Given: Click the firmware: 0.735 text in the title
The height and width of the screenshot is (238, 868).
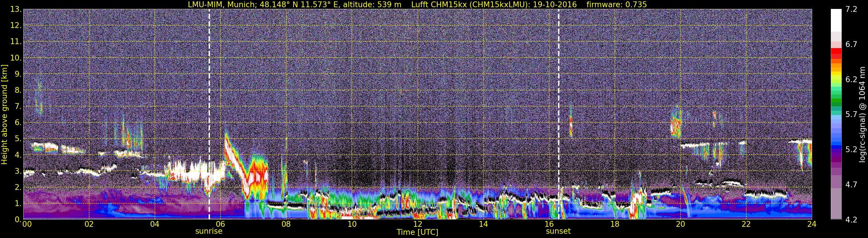Looking at the screenshot, I should [617, 4].
